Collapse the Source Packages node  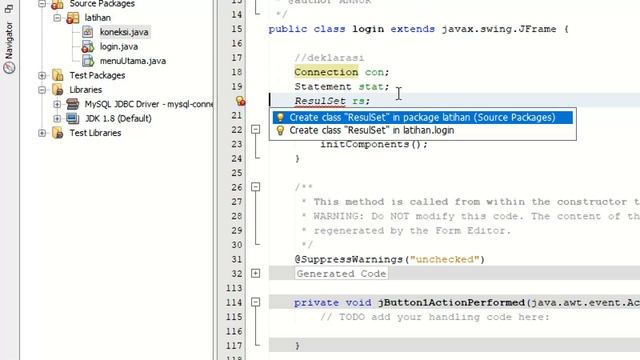pos(42,4)
